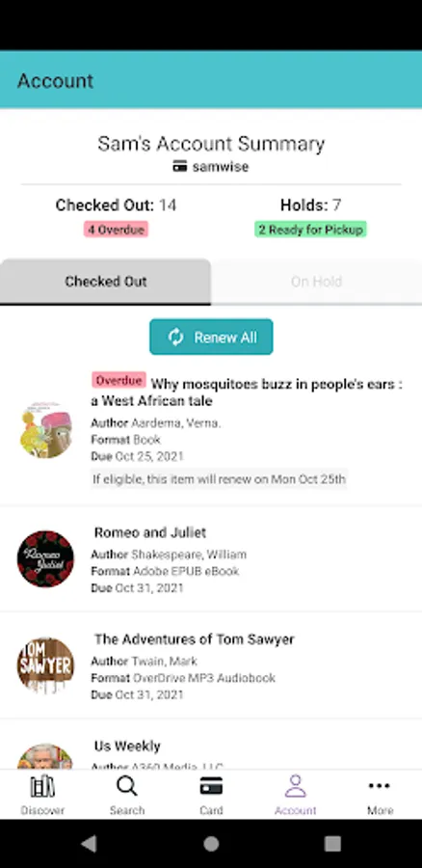
Task: Tap the Android back triangle
Action: 89,844
